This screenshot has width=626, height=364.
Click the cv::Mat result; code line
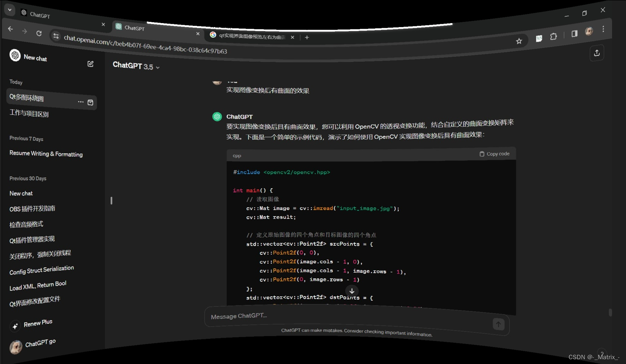click(271, 217)
